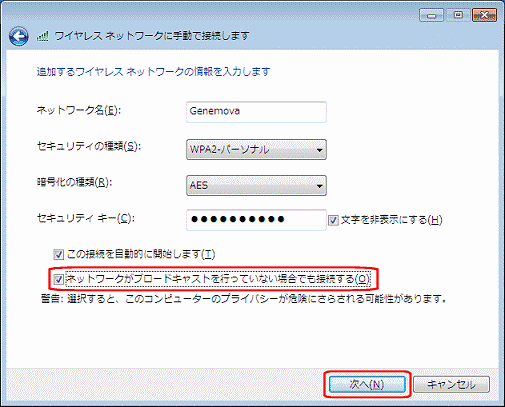The image size is (505, 407).
Task: Close the dialog with the red X
Action: point(484,15)
